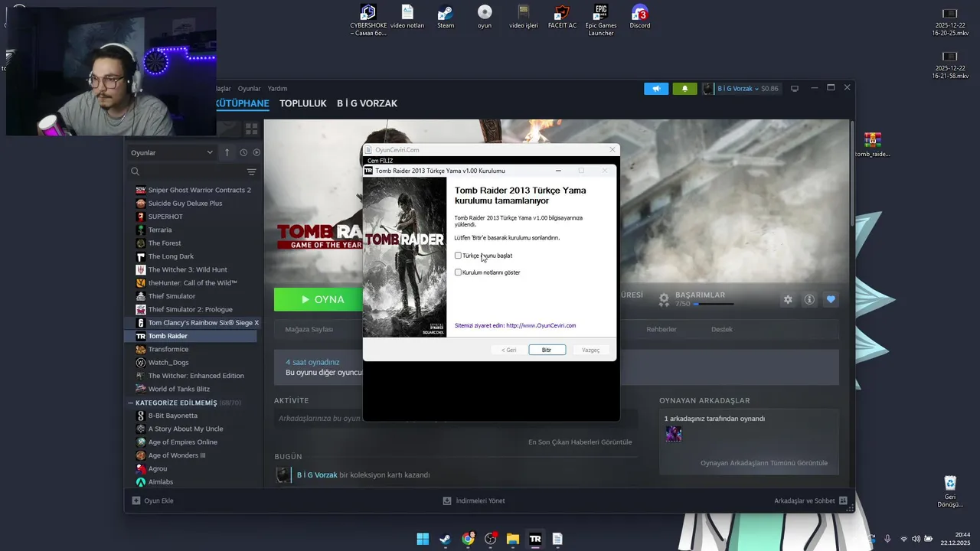Open the B İ G VORZAK profile tab
The height and width of the screenshot is (551, 980).
(367, 103)
